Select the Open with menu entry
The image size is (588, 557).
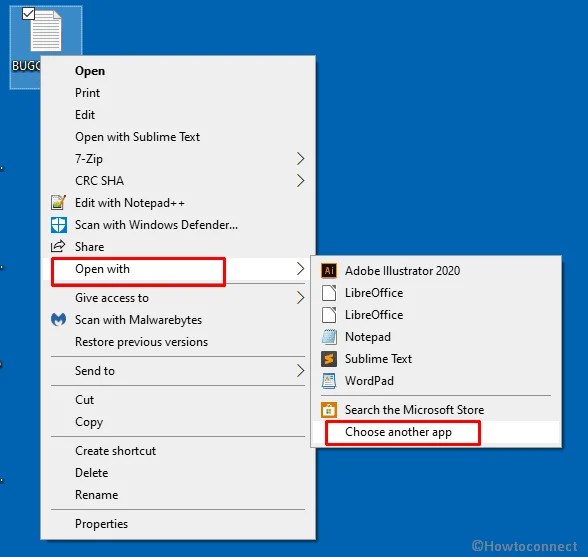pos(178,269)
